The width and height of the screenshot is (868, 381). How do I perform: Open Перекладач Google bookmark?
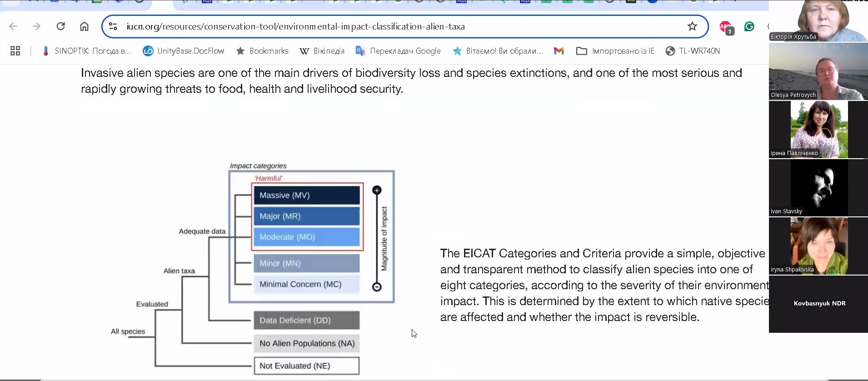point(398,51)
